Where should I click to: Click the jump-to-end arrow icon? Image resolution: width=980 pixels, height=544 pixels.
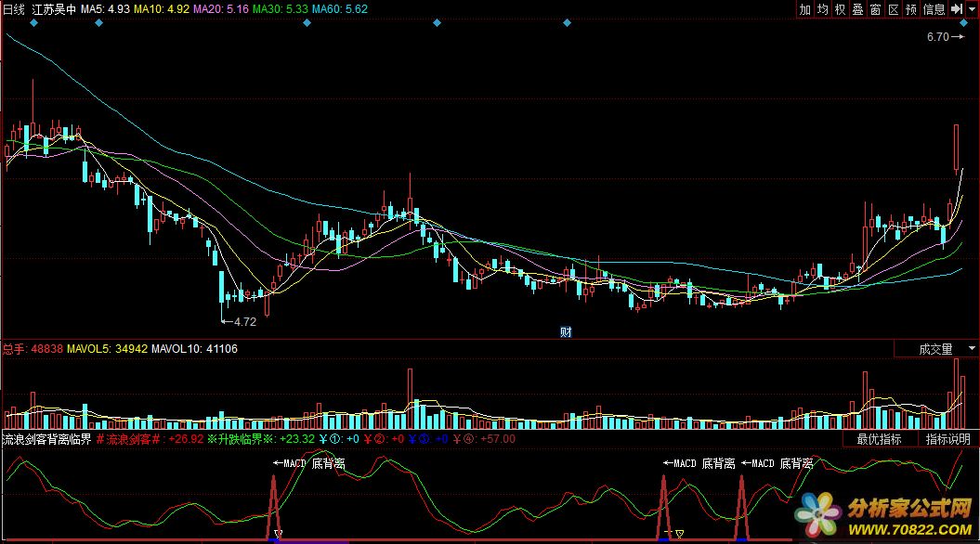[x=956, y=9]
